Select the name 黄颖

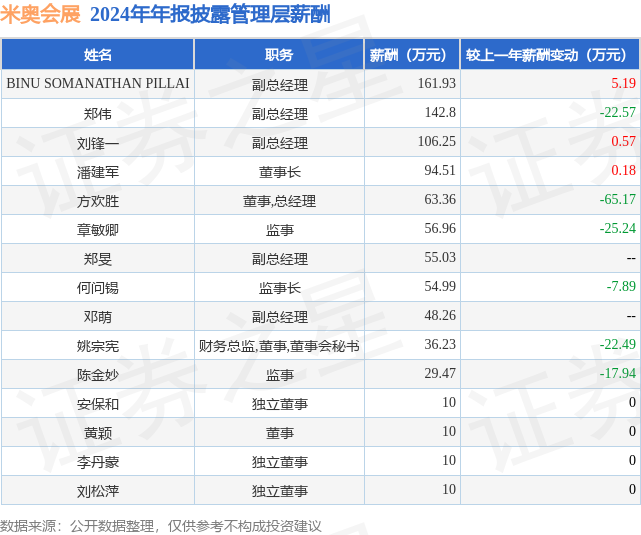tap(97, 433)
